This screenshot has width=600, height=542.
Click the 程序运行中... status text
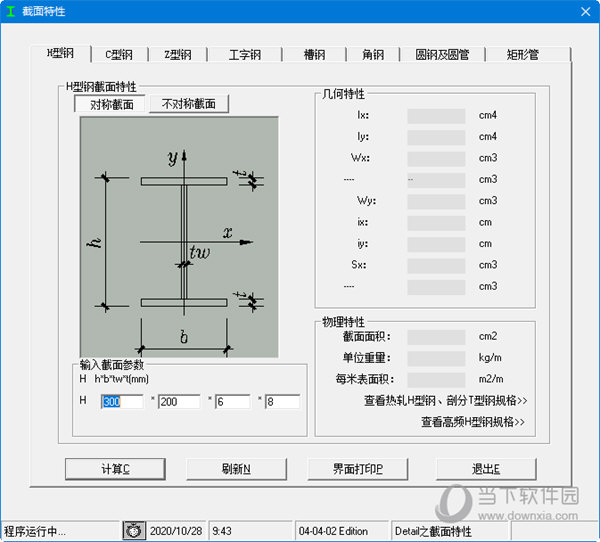point(35,531)
